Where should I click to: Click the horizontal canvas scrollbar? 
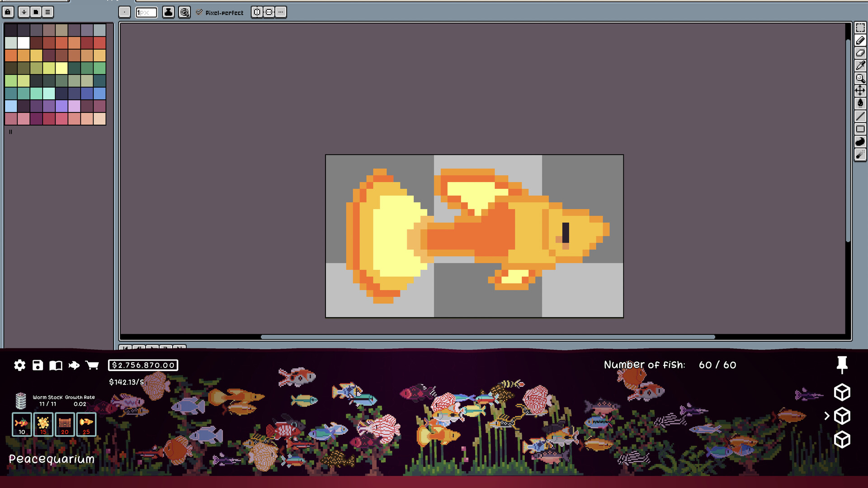point(488,337)
